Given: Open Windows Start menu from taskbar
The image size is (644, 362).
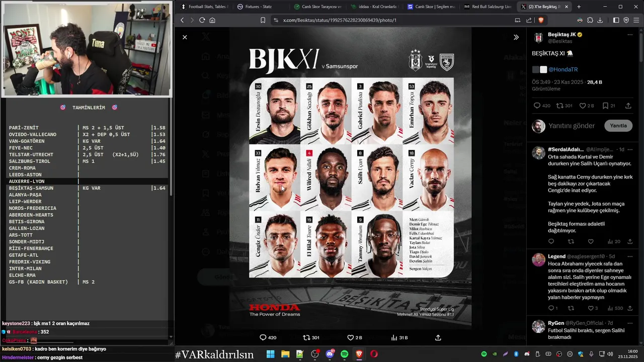Looking at the screenshot, I should 270,354.
